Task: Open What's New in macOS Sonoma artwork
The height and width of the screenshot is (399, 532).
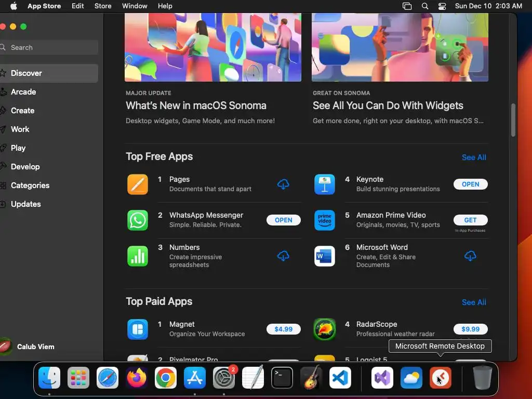Action: tap(212, 47)
